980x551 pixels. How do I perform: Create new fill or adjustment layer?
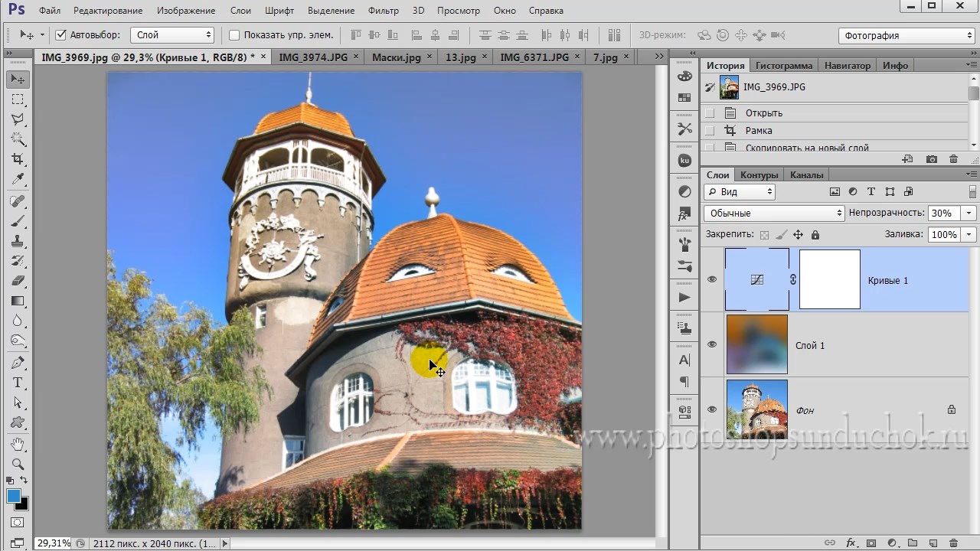click(x=892, y=543)
